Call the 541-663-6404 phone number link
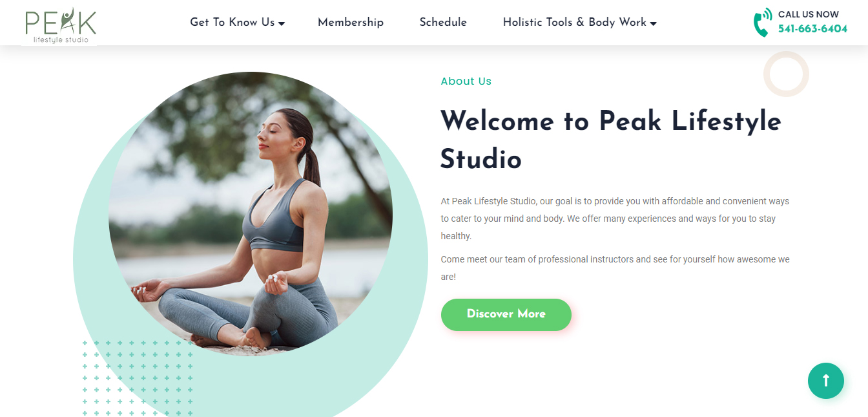 (x=812, y=28)
